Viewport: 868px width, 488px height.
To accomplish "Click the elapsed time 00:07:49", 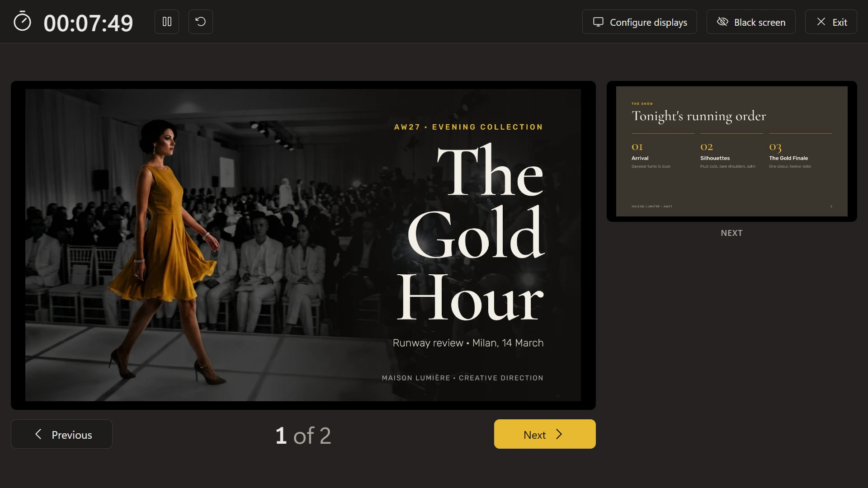I will [88, 23].
